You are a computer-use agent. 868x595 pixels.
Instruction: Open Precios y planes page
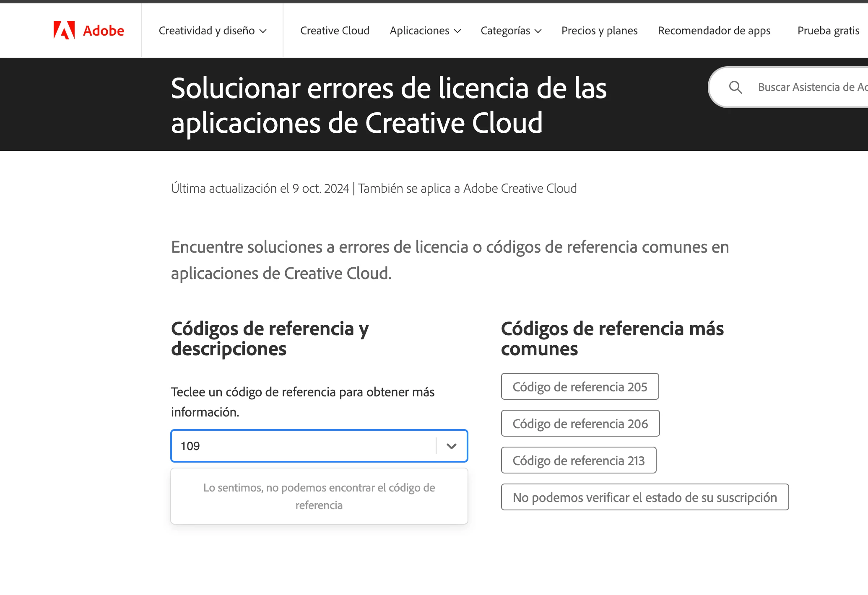(x=599, y=31)
